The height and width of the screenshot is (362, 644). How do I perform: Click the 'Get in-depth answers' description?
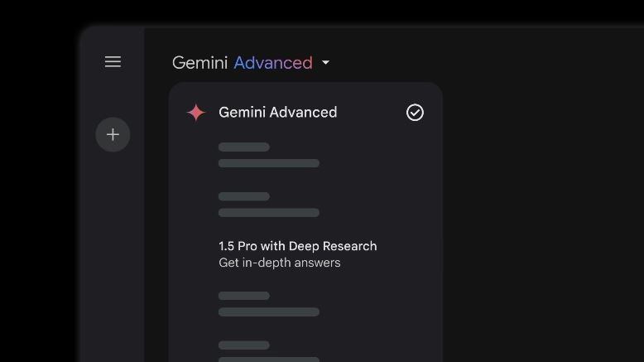[x=279, y=263]
